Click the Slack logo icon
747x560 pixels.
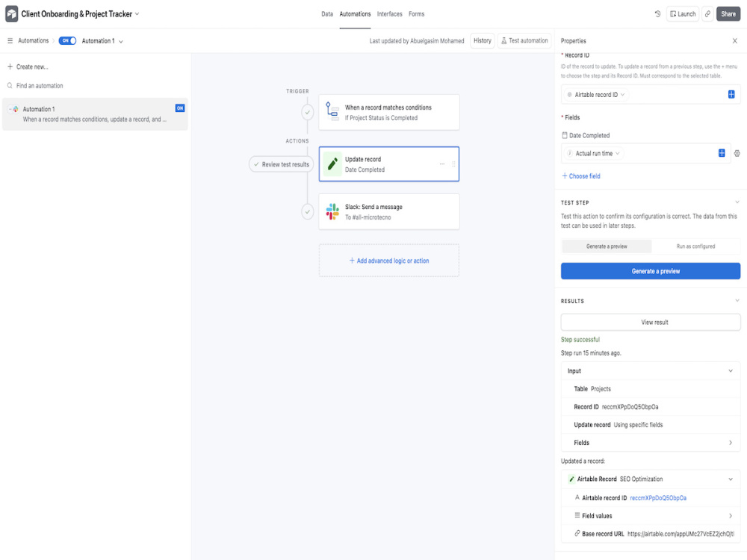point(332,211)
